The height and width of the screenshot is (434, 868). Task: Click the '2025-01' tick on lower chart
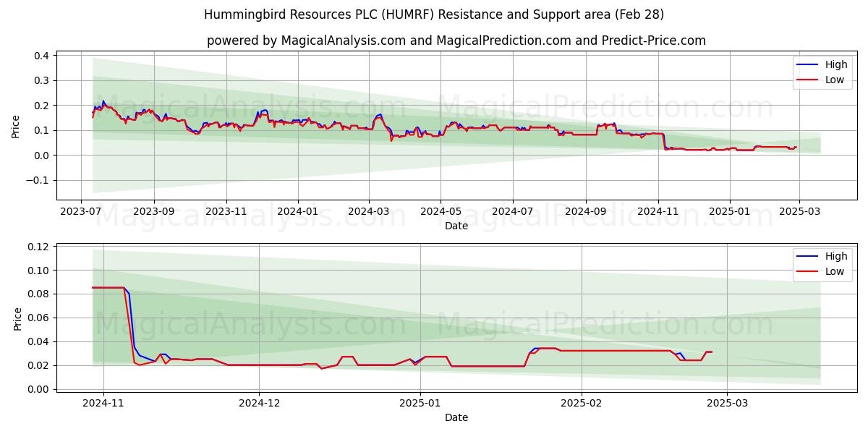(x=420, y=403)
